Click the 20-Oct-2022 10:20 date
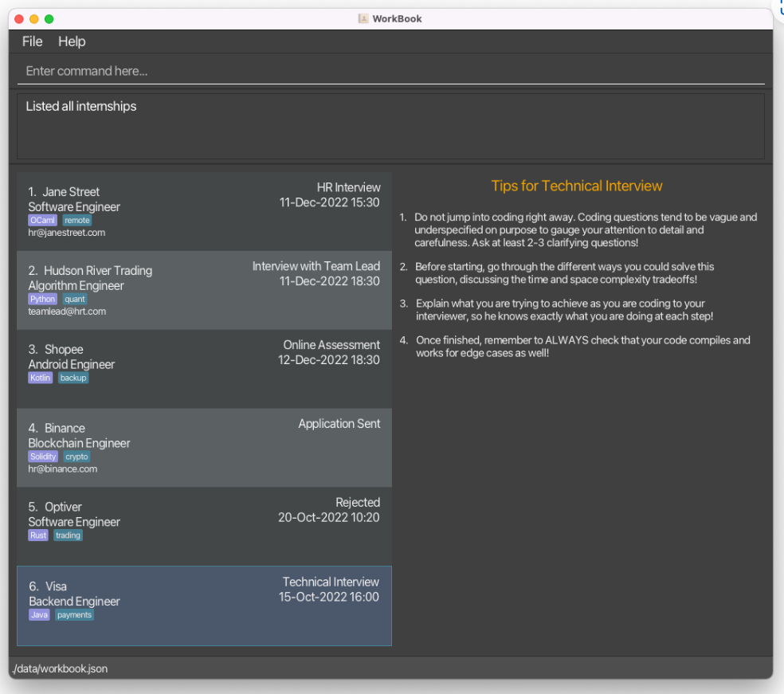 328,517
